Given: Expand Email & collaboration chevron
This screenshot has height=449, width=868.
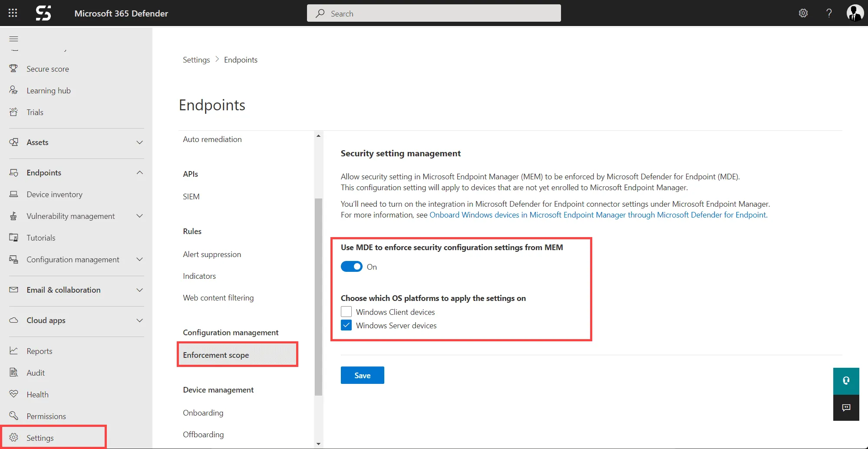Looking at the screenshot, I should (139, 290).
